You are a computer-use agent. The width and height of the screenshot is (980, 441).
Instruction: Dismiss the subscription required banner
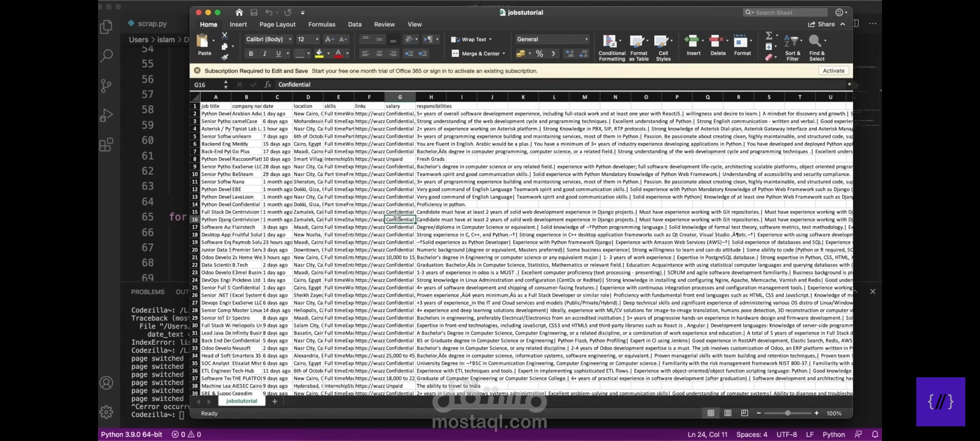pyautogui.click(x=197, y=71)
